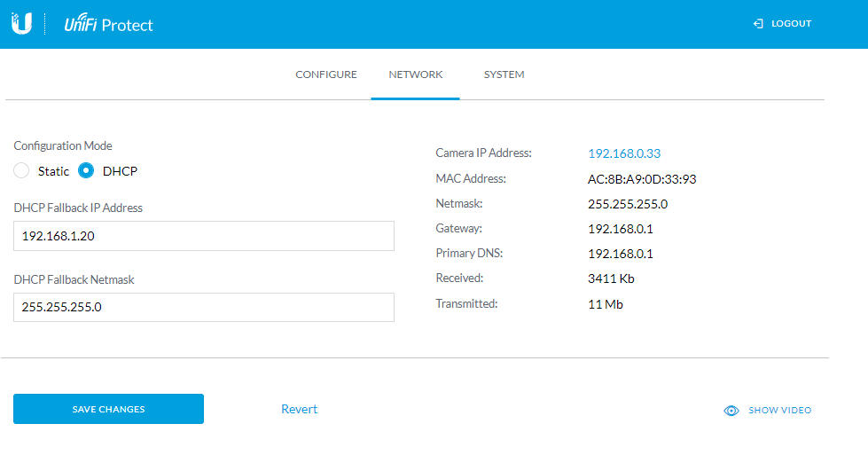Switch to the Configure tab
The width and height of the screenshot is (868, 455).
tap(326, 75)
